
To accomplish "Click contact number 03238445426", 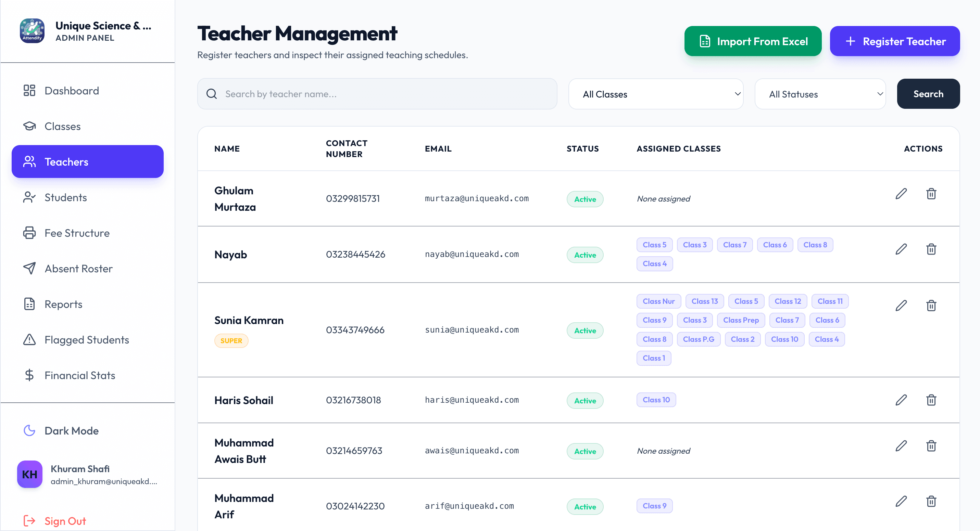I will click(x=355, y=254).
